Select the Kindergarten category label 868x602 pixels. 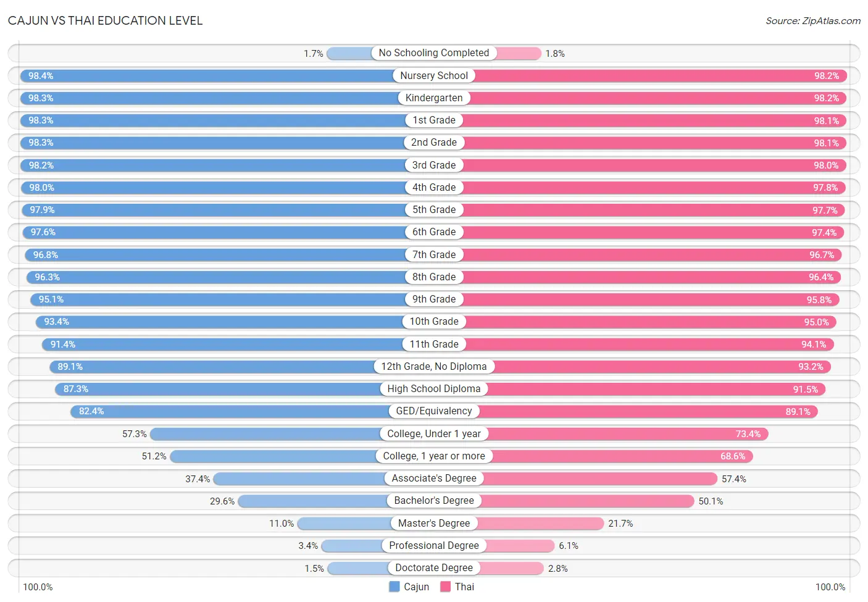[x=434, y=98]
